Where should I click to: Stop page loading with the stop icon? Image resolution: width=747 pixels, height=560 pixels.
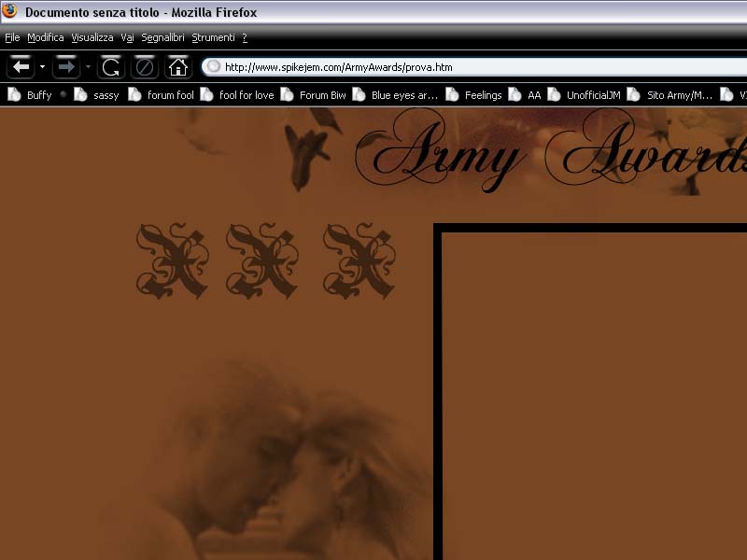145,66
